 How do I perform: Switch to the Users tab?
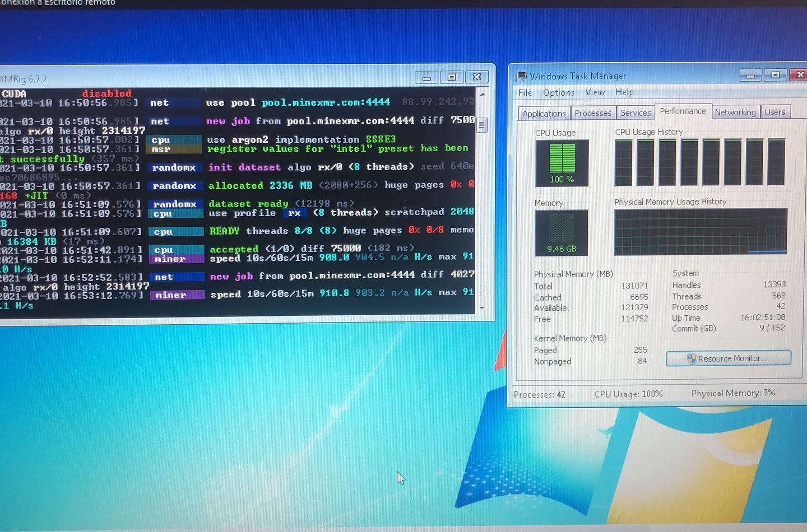pos(775,113)
